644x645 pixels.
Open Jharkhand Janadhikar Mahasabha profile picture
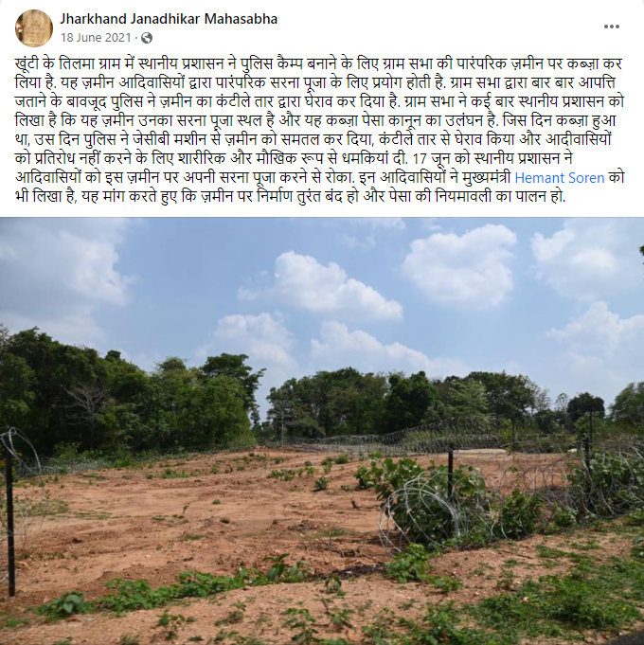point(34,28)
